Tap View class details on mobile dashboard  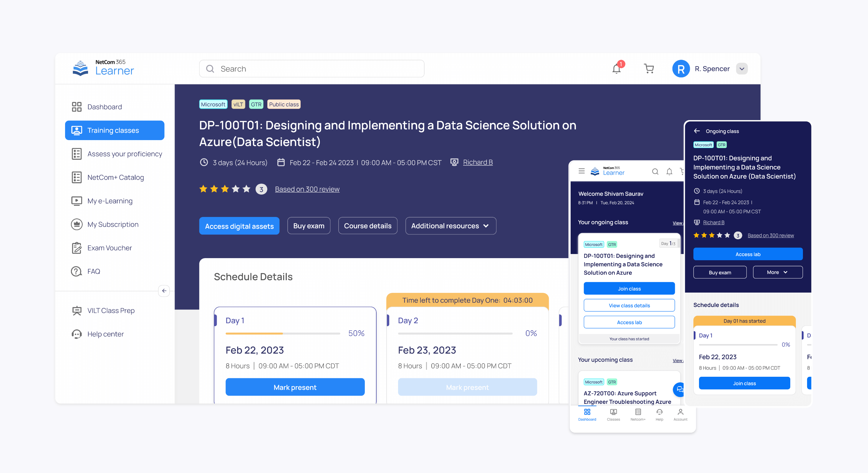(x=629, y=305)
